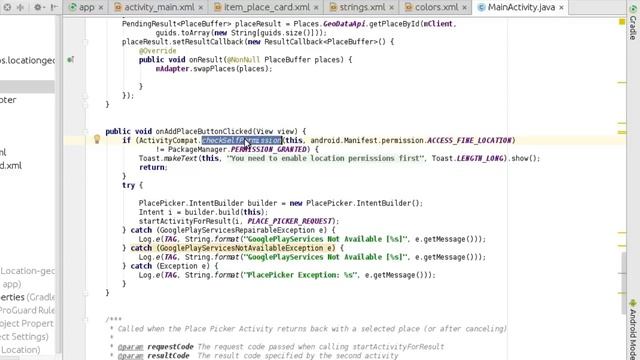Open the Android Model tool window
This screenshot has height=360, width=640.
(633, 330)
